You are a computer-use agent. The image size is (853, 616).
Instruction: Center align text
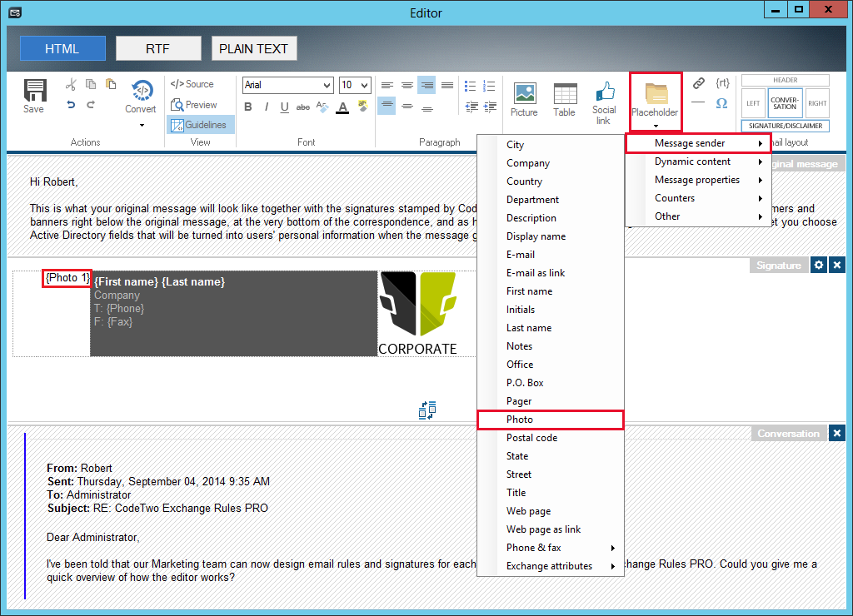coord(407,86)
